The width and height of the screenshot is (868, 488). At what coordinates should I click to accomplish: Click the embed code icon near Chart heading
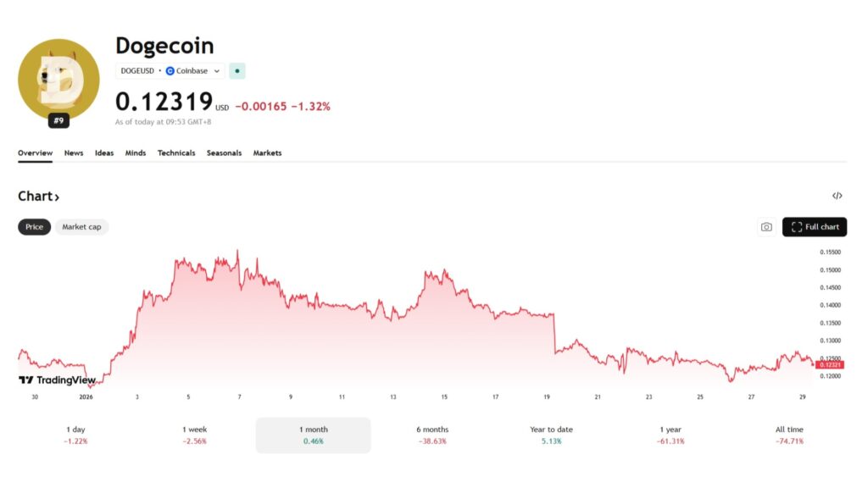point(837,196)
